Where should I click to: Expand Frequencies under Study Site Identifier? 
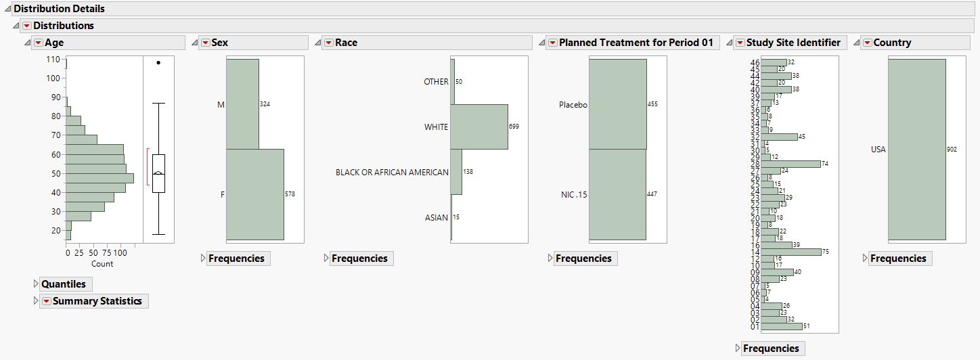(x=738, y=348)
